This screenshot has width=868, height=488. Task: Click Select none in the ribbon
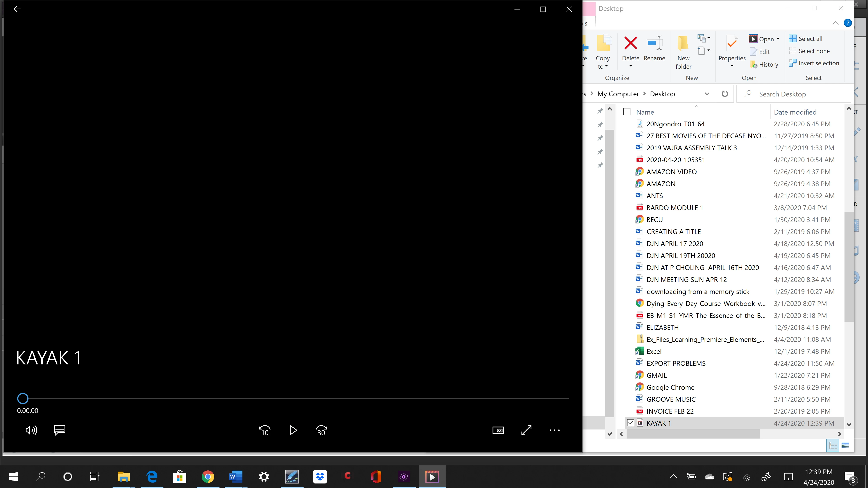coord(814,51)
